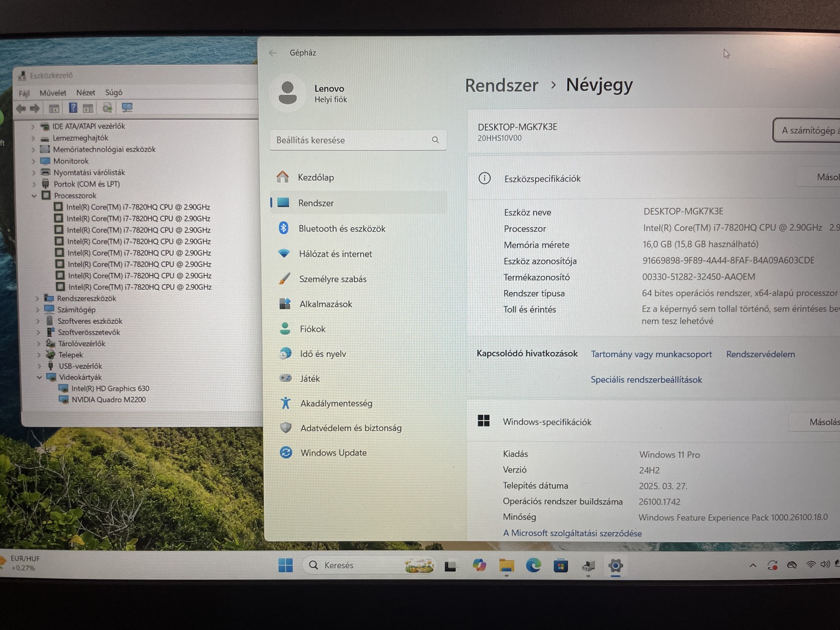Select Intel(R) HD Graphics 630 device
Screen dimensions: 840x630
tap(110, 388)
